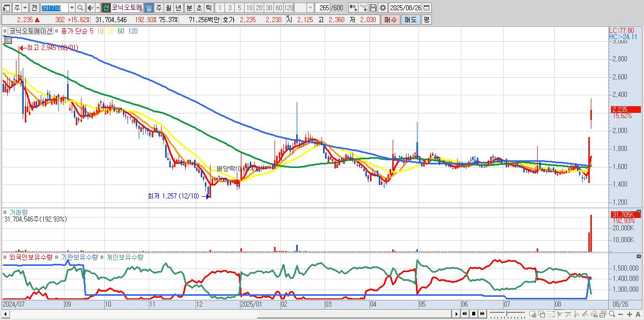The width and height of the screenshot is (644, 320).
Task: Click the stock code input field 391710
Action: coord(54,8)
